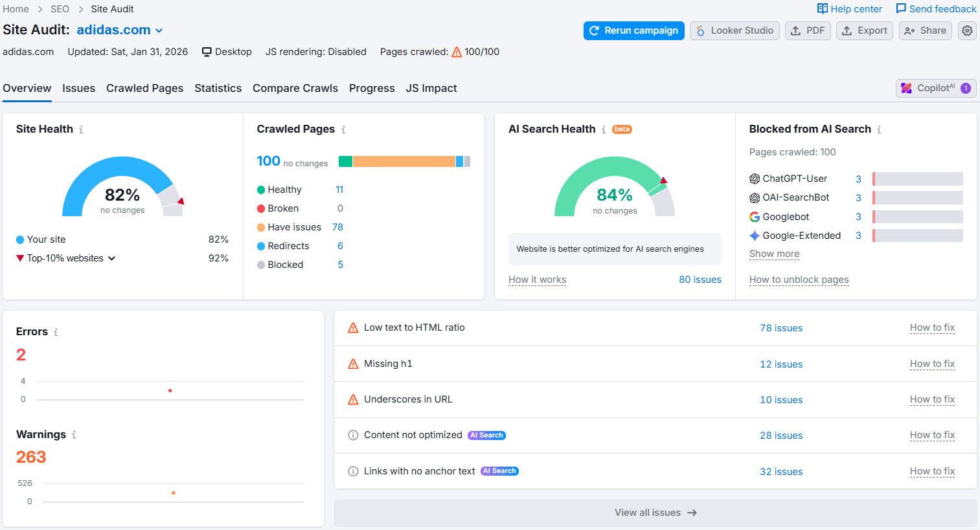The image size is (980, 530).
Task: Open the Help center
Action: tap(849, 8)
